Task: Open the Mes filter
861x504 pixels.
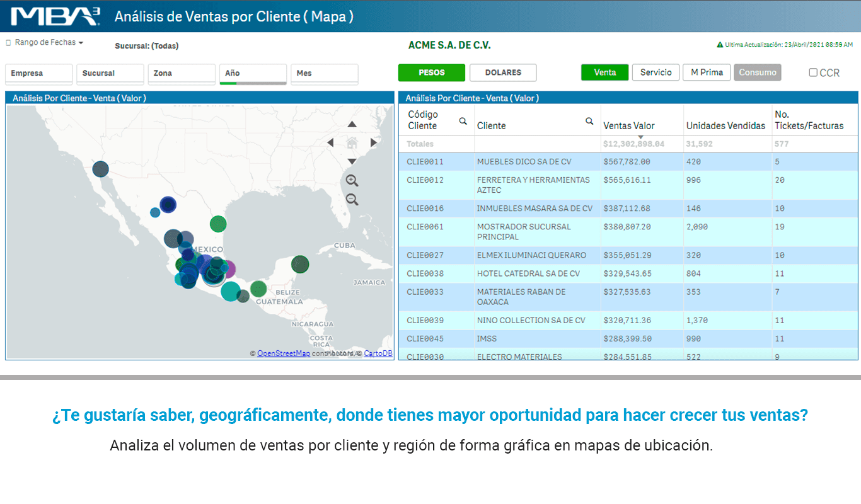Action: (324, 74)
